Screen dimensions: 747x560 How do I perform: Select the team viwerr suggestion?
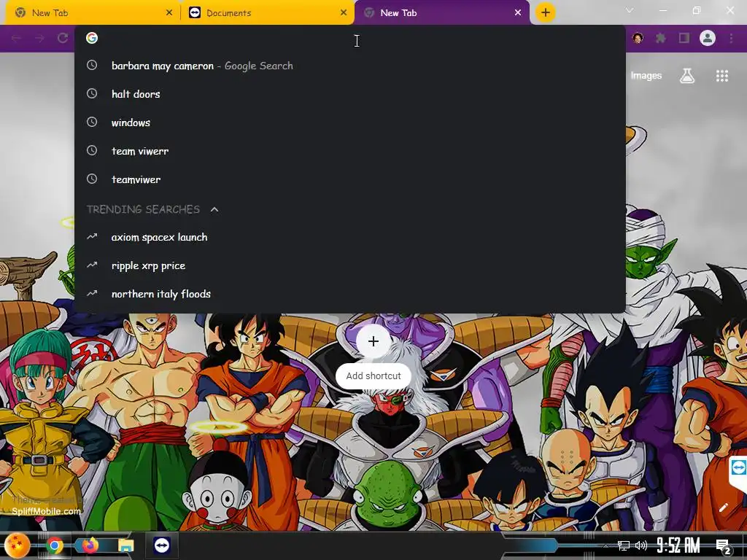click(349, 151)
